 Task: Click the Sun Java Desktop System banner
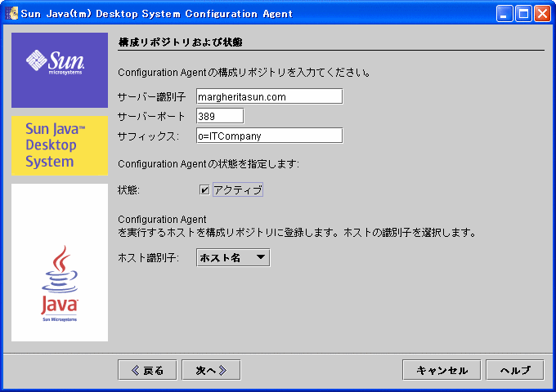(60, 145)
